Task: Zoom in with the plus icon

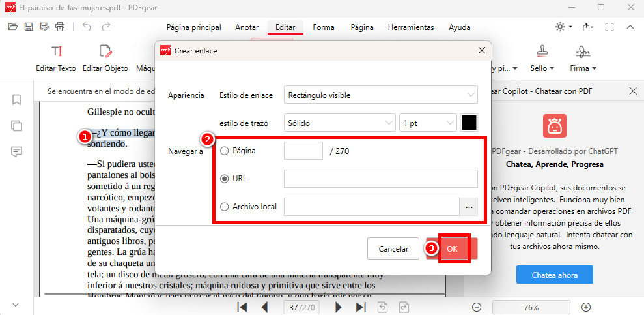Action: [587, 307]
